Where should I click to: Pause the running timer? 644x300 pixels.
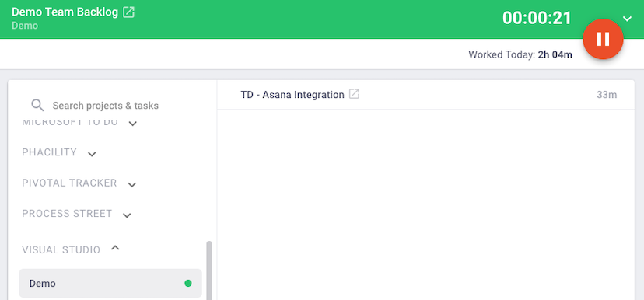click(x=603, y=39)
